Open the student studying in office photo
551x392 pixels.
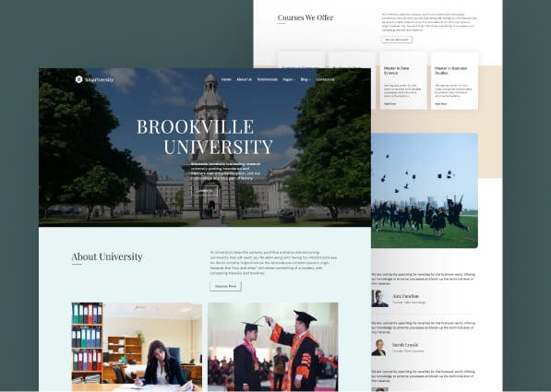tap(137, 347)
